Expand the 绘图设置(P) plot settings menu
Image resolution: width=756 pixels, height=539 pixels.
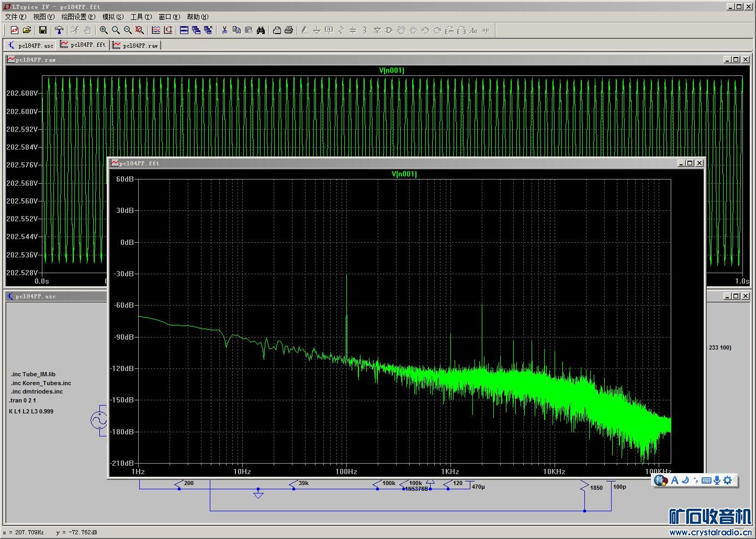point(78,17)
